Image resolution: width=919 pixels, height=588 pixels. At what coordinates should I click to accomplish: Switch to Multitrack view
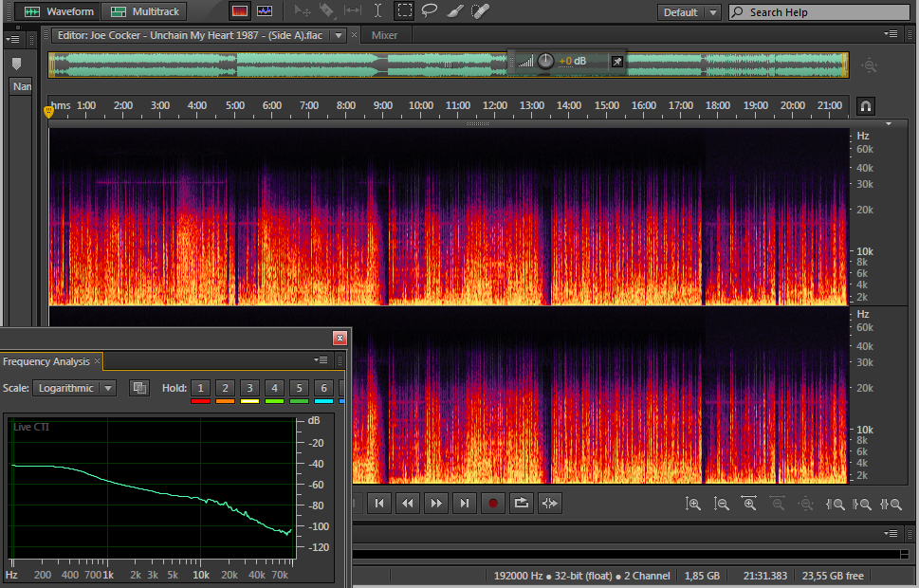click(144, 11)
